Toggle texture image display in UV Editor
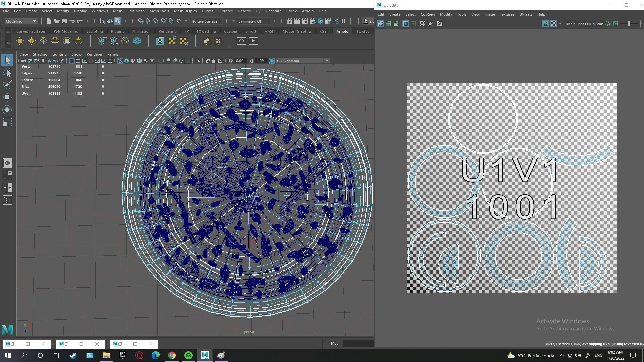This screenshot has height=362, width=644. click(546, 24)
